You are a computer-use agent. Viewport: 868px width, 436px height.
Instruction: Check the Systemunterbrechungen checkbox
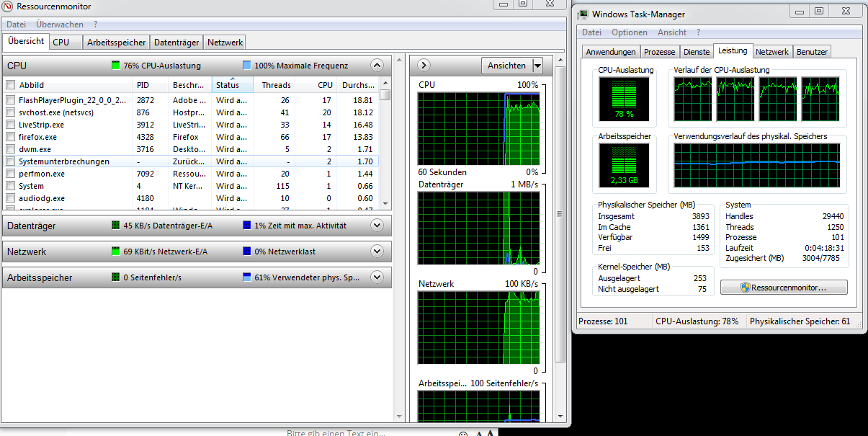point(11,161)
